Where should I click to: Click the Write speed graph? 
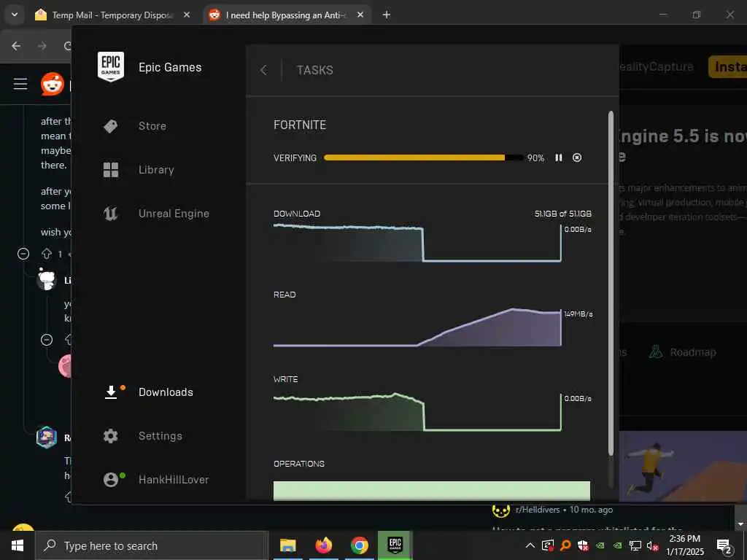pos(417,412)
